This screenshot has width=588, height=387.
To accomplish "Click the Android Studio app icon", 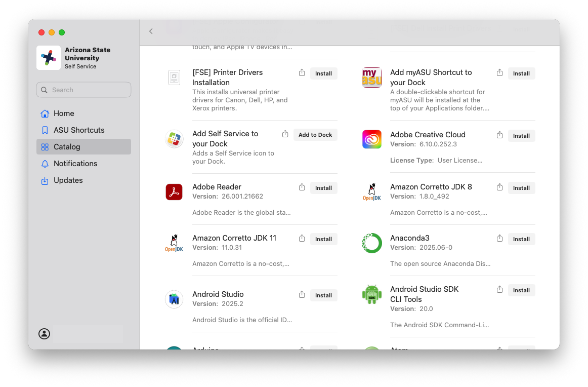I will pos(174,299).
